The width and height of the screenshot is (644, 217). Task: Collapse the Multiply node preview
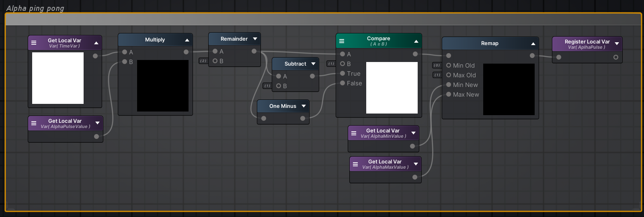pos(187,40)
